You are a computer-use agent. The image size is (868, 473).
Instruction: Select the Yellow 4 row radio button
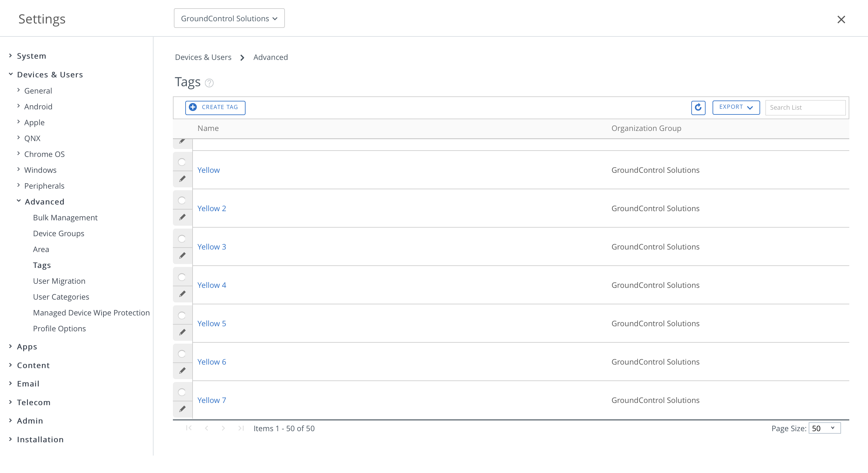(181, 277)
